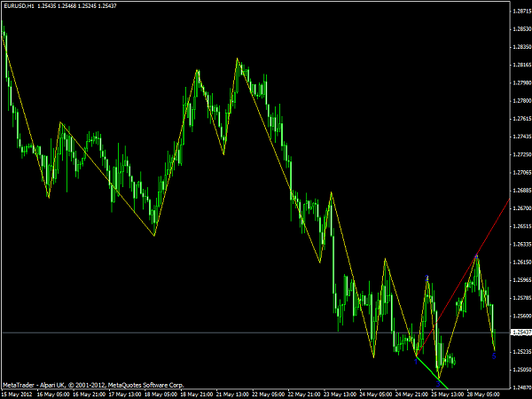Click price level 1.27800 on axis
Screen dimensions: 532x399
pos(522,101)
